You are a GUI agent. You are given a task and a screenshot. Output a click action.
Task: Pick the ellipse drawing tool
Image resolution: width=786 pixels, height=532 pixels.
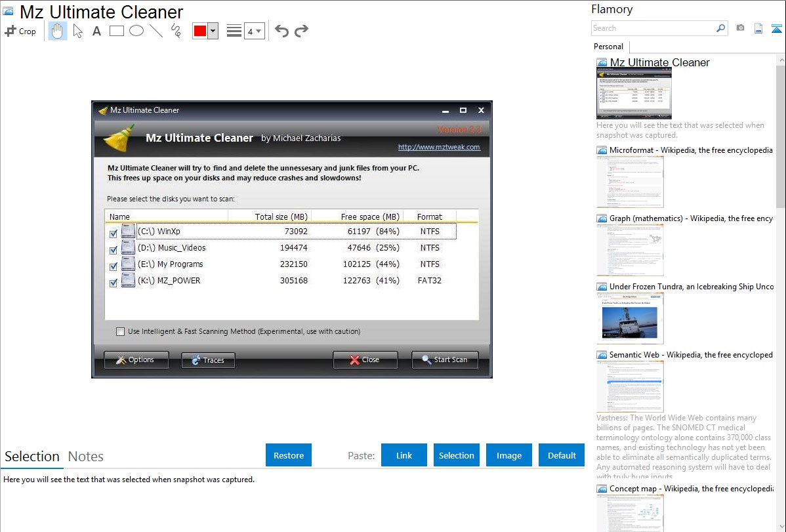[x=136, y=31]
